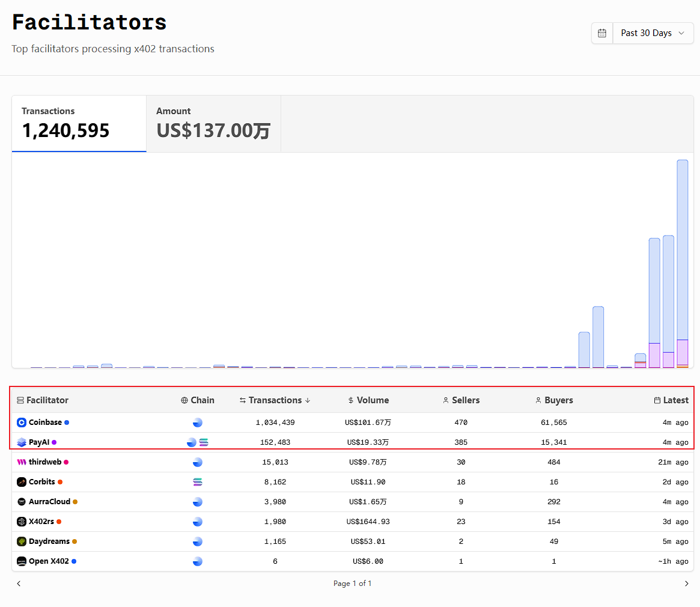Click the Solana chain icon in Corbits row
Image resolution: width=700 pixels, height=607 pixels.
click(198, 482)
